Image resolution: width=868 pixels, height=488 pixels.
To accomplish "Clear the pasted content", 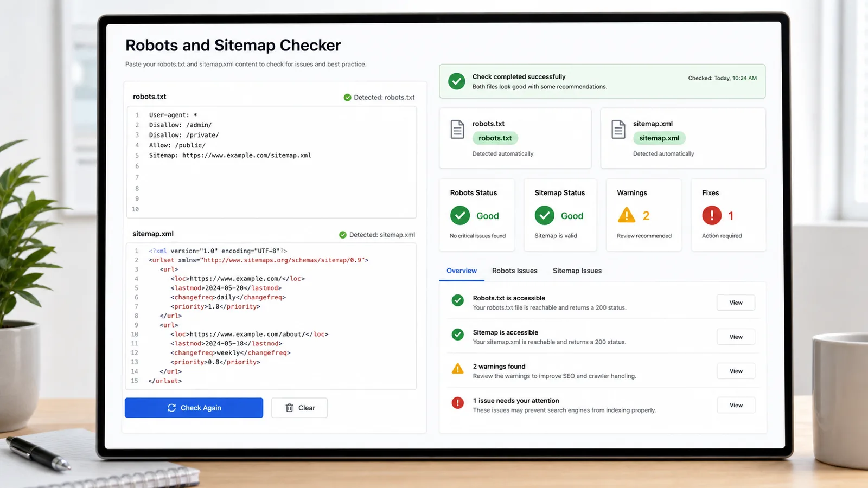I will pos(299,408).
